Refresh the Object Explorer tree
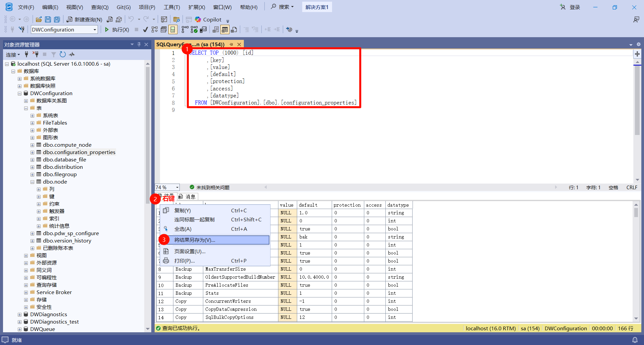The image size is (644, 345). coord(63,54)
